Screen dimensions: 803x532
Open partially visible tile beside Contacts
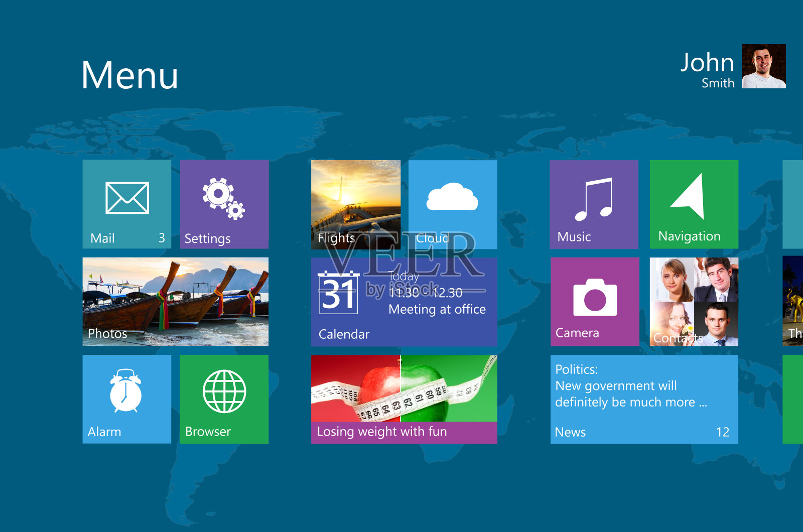[793, 301]
